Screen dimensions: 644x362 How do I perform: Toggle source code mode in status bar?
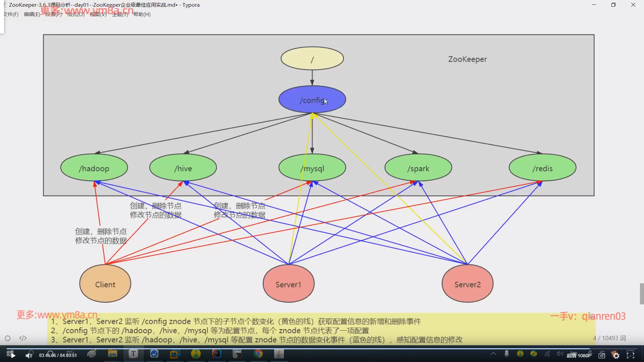23,338
